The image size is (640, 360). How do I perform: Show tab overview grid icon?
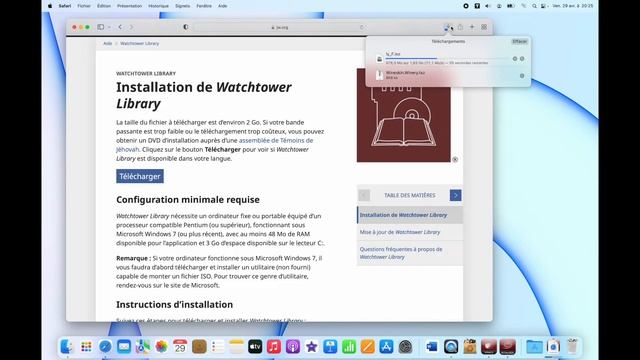click(x=484, y=27)
